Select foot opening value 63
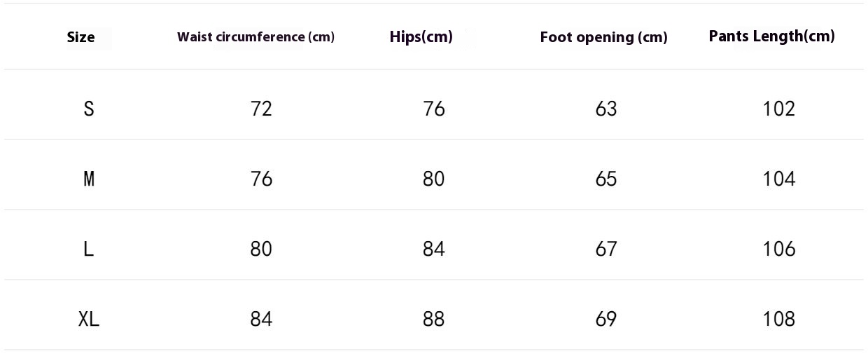The image size is (868, 356). 606,109
